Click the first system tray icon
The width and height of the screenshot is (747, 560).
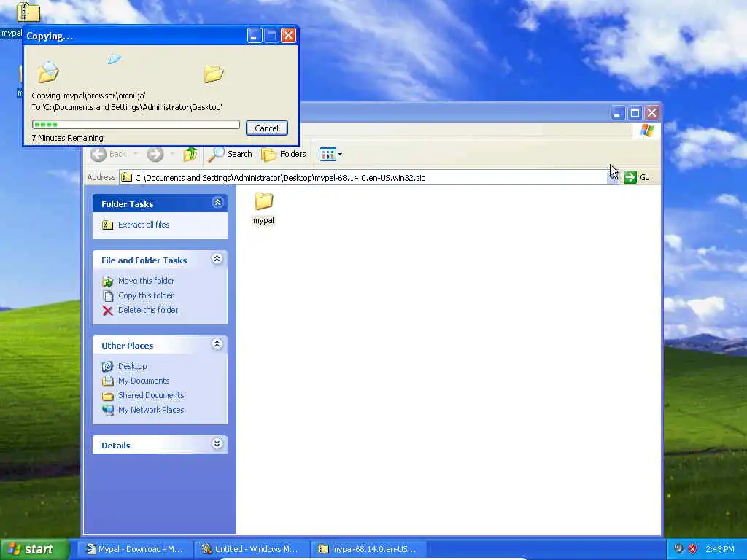[x=678, y=549]
